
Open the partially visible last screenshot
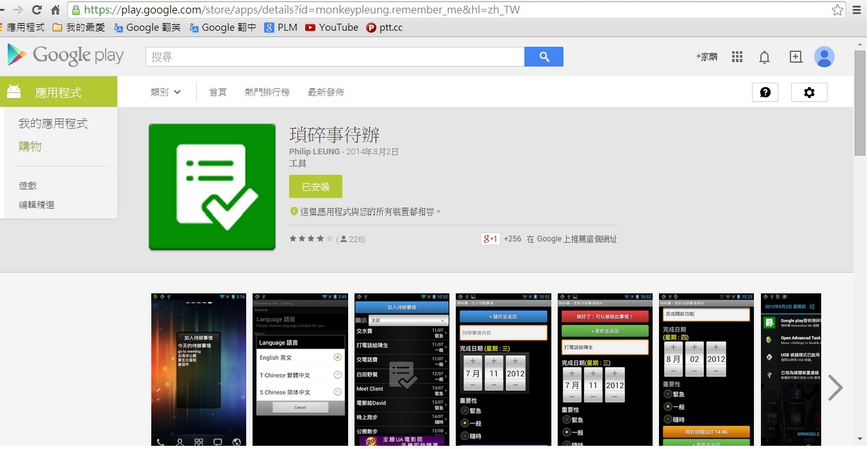pyautogui.click(x=791, y=370)
